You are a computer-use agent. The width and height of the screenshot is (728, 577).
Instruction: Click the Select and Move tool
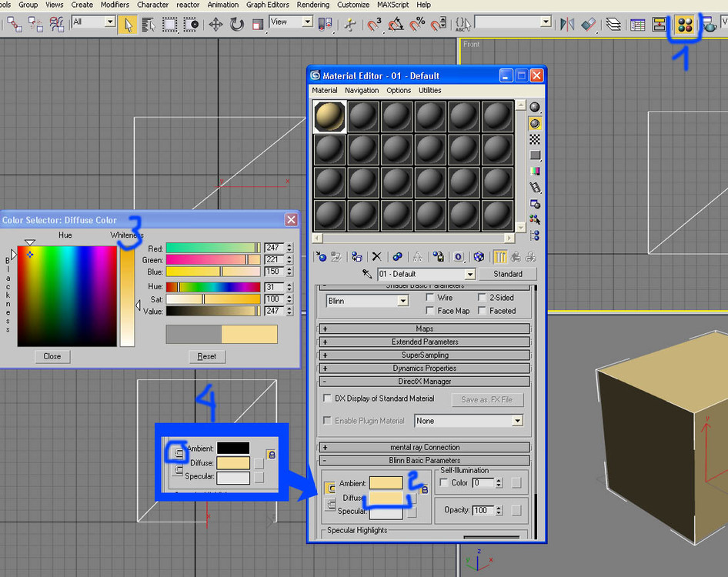point(215,25)
